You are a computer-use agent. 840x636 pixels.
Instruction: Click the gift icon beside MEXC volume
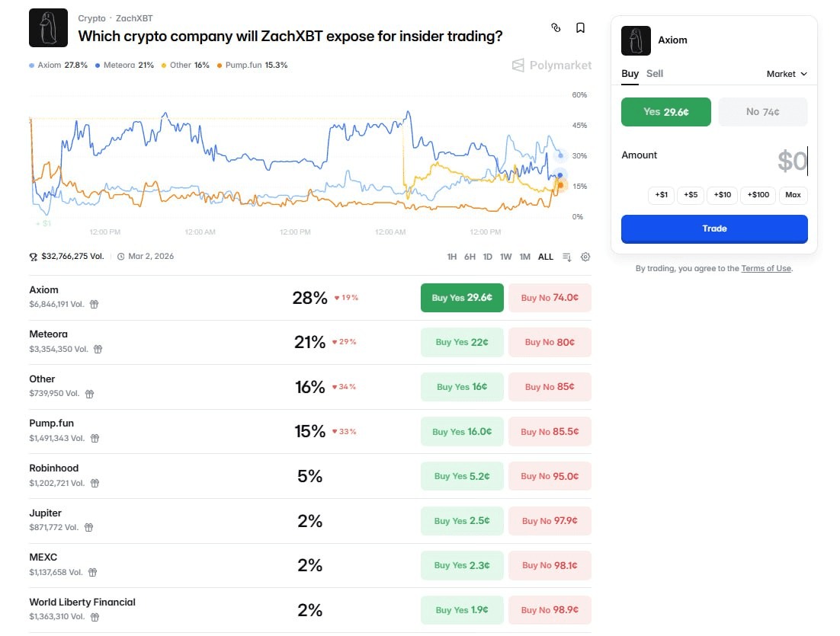pyautogui.click(x=92, y=572)
